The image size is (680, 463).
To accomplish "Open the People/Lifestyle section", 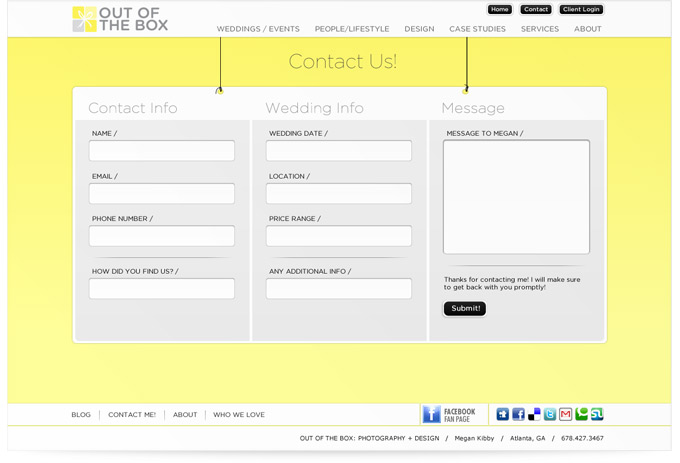I will point(352,29).
